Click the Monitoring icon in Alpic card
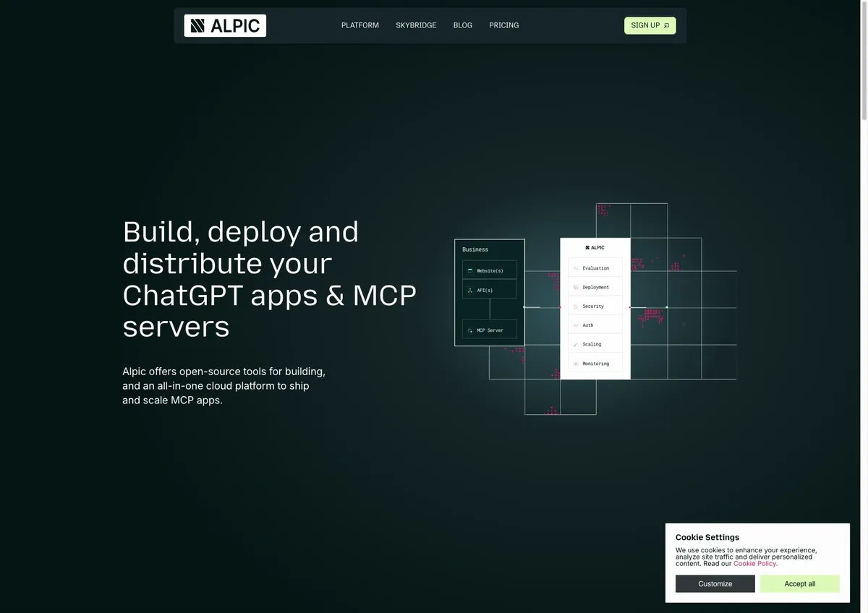The height and width of the screenshot is (613, 868). coord(576,364)
